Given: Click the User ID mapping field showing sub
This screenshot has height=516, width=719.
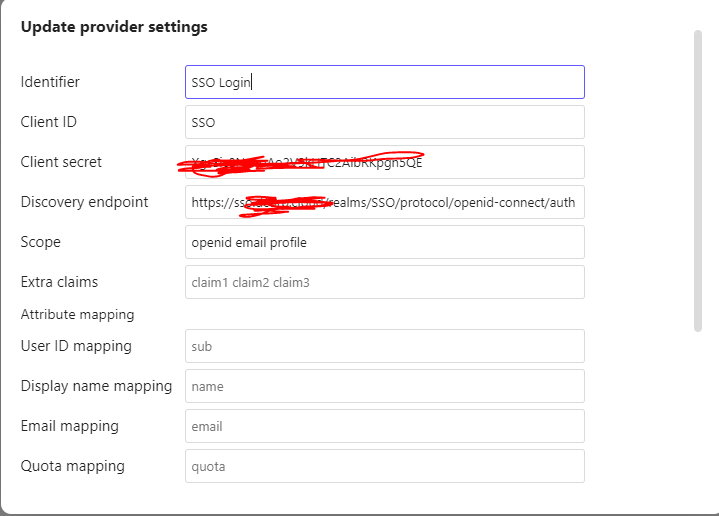Looking at the screenshot, I should [384, 346].
